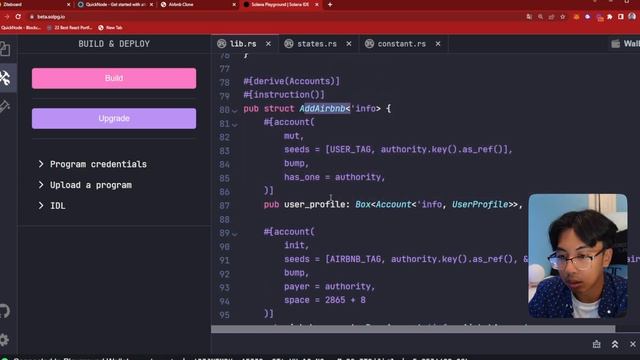Open the Explorer files icon in sidebar
This screenshot has width=640, height=360.
[5, 49]
